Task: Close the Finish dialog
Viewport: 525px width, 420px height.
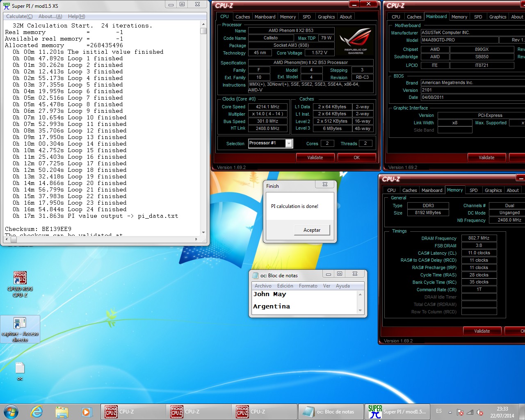Action: (325, 185)
